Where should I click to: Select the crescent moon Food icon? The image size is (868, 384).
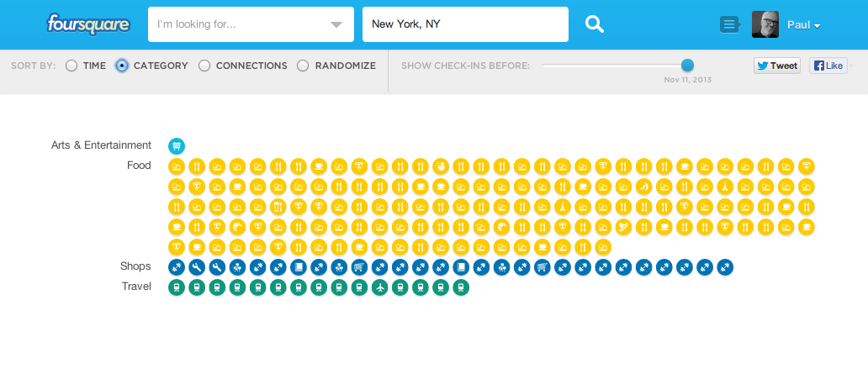click(643, 187)
